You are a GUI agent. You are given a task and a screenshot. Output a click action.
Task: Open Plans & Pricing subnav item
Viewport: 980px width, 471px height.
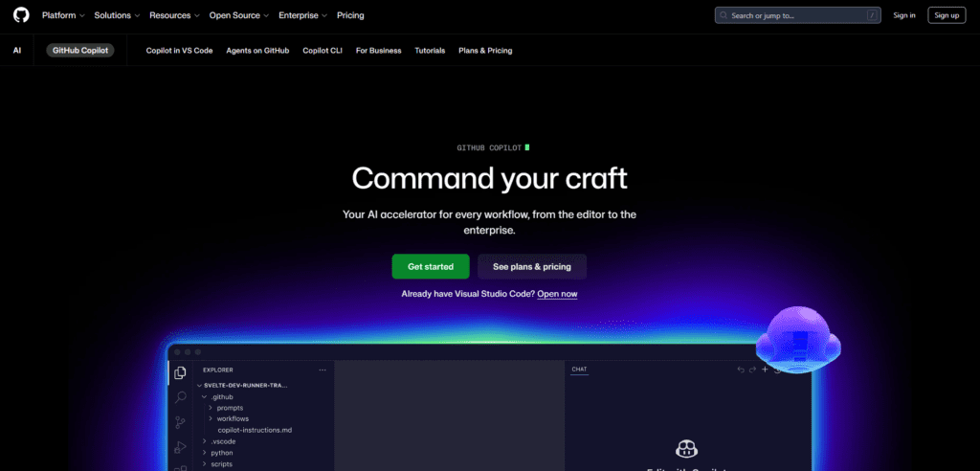[x=485, y=51]
